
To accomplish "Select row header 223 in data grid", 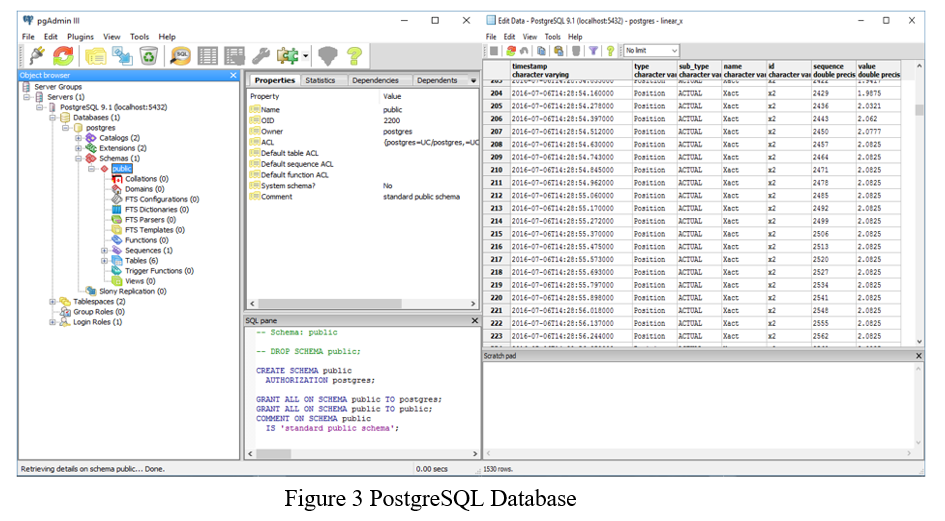I will pos(497,336).
